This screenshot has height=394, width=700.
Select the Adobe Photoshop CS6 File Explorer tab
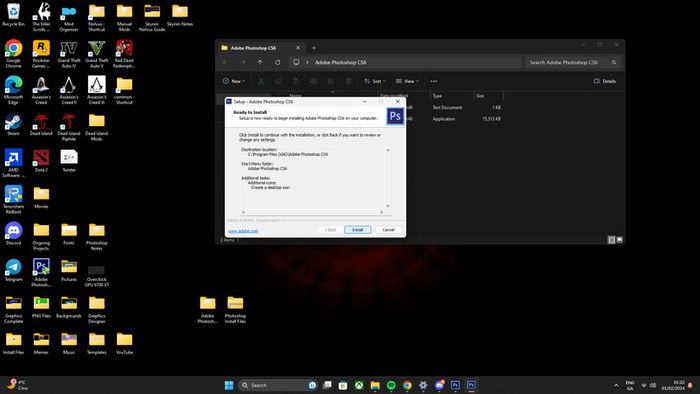click(261, 48)
